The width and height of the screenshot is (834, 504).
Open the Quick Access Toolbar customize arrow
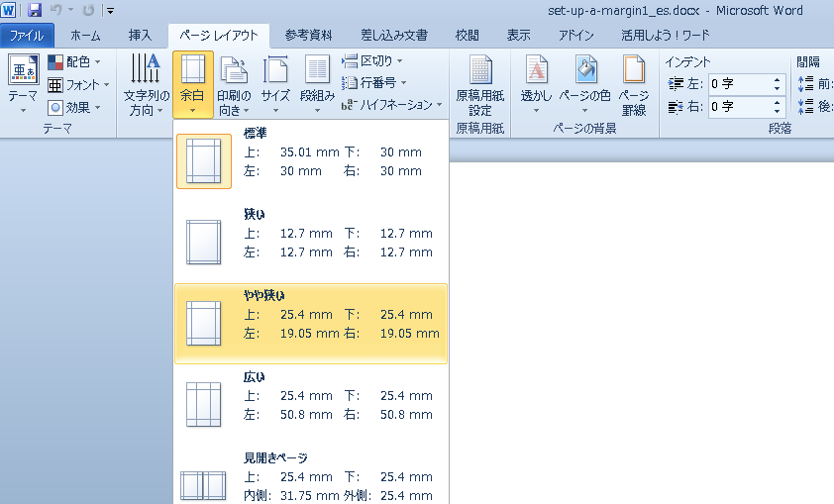[x=110, y=10]
